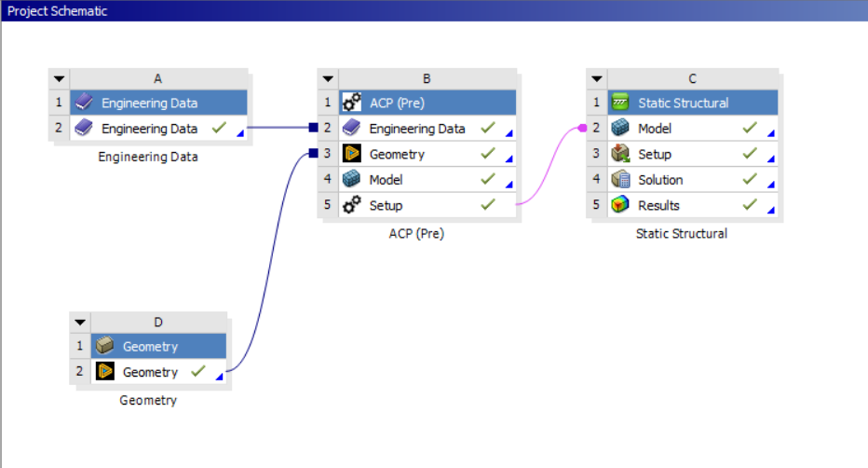This screenshot has width=868, height=468.
Task: Click the Setup icon in Static Structural
Action: point(619,155)
